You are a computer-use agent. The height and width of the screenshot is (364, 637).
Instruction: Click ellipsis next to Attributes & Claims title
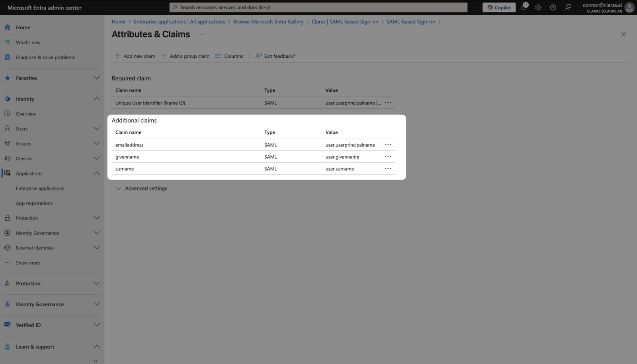(202, 34)
